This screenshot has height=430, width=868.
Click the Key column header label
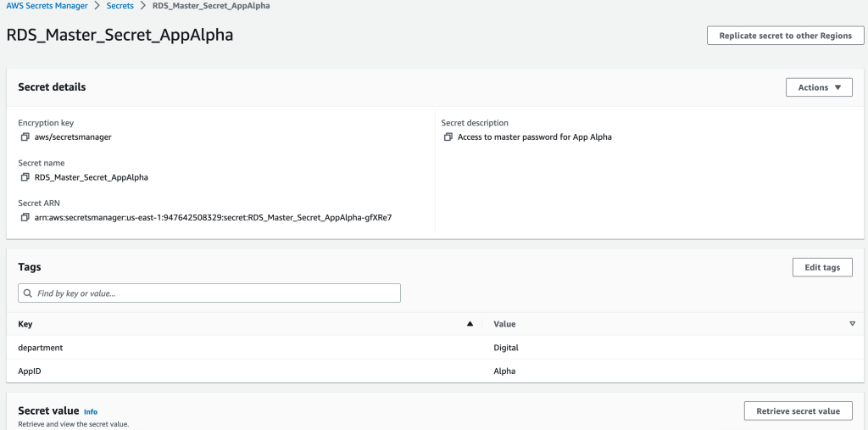(25, 324)
